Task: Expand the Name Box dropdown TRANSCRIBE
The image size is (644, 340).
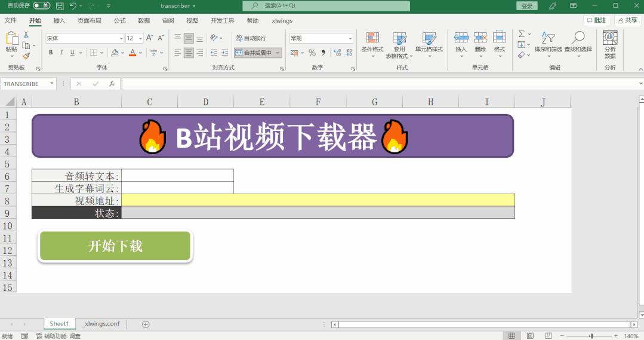Action: [x=52, y=84]
